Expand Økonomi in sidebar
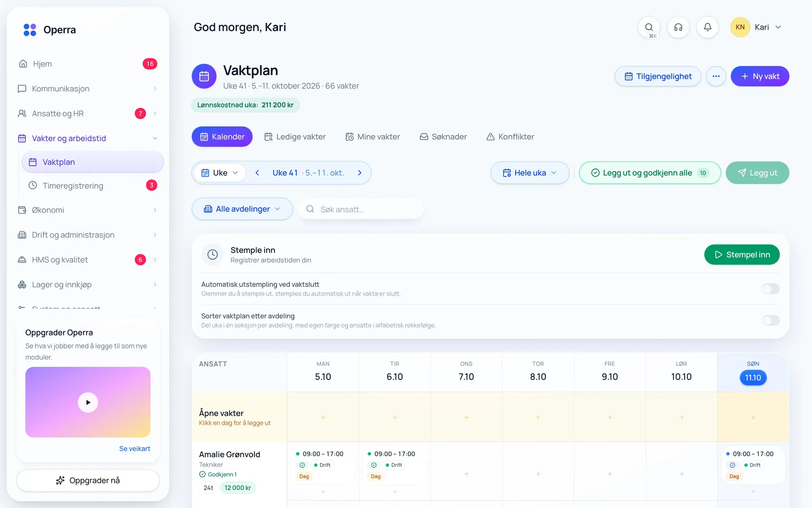This screenshot has height=508, width=812. pos(88,210)
